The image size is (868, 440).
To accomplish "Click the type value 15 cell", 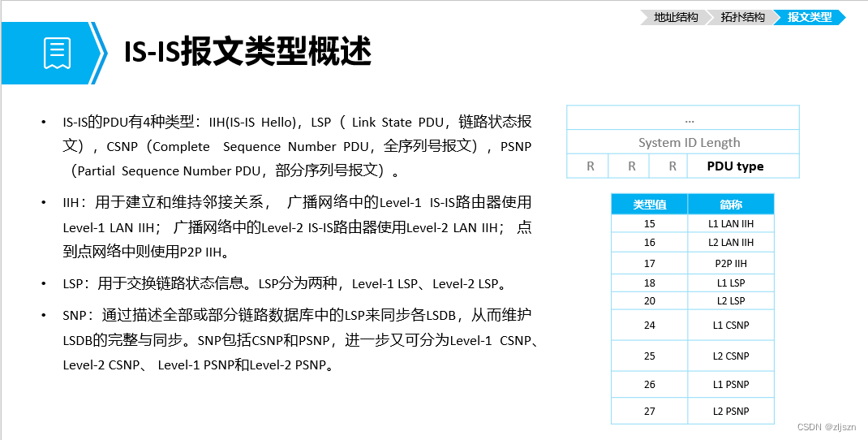I will tap(649, 224).
